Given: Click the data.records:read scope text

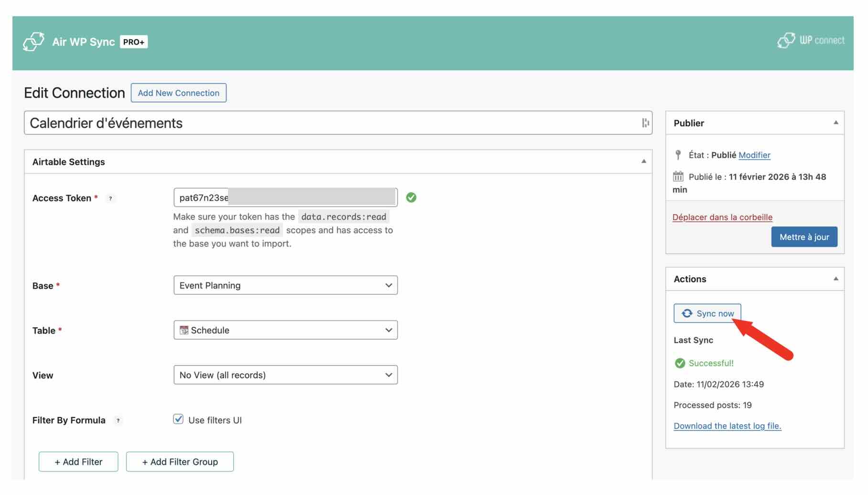Looking at the screenshot, I should (x=344, y=217).
